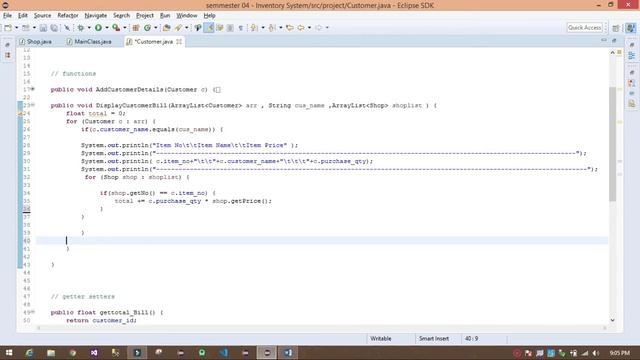
Task: Open the File menu
Action: tap(7, 16)
